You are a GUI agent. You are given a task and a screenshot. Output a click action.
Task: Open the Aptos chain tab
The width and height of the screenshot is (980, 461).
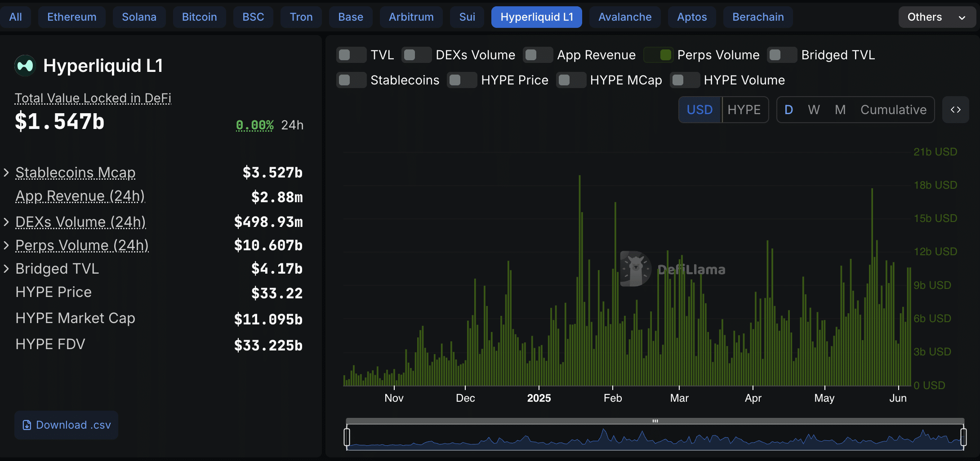pos(692,17)
